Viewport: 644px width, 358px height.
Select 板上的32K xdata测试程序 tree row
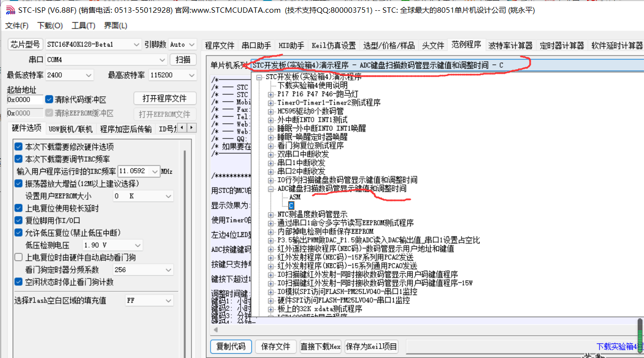pos(320,309)
